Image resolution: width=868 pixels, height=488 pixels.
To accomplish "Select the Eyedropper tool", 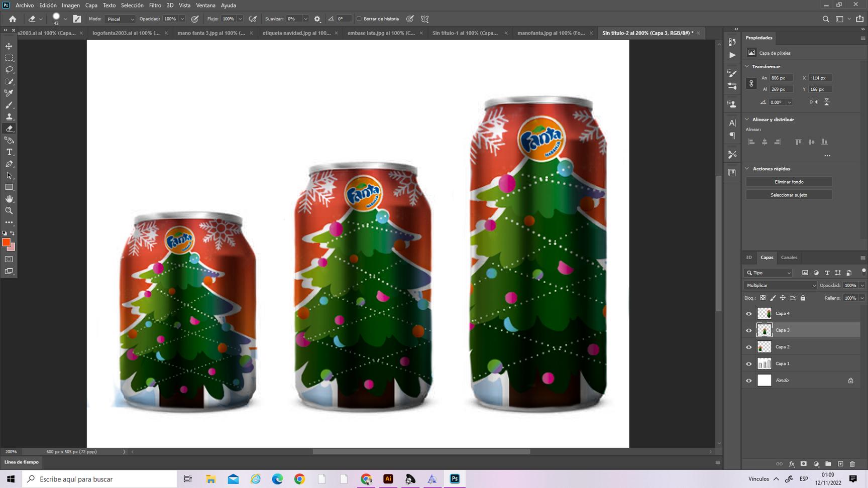I will (9, 93).
